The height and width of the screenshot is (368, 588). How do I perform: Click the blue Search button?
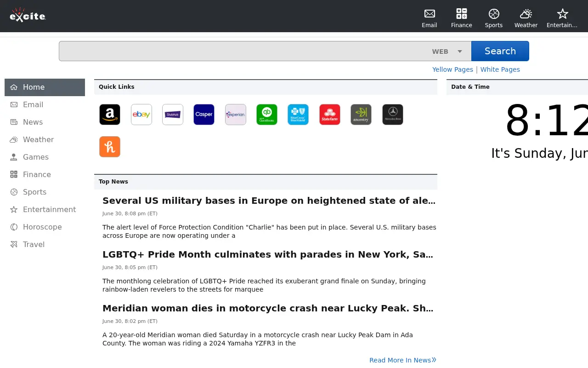pyautogui.click(x=500, y=51)
